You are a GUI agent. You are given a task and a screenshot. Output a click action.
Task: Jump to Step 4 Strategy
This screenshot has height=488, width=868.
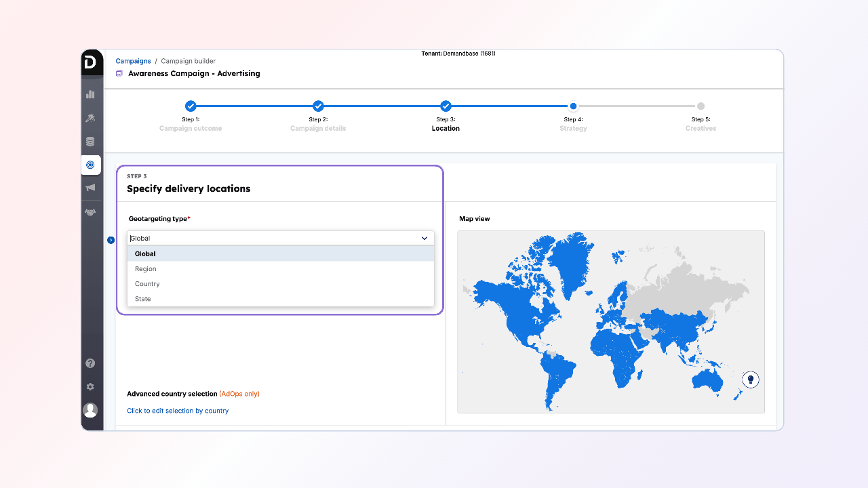click(573, 106)
